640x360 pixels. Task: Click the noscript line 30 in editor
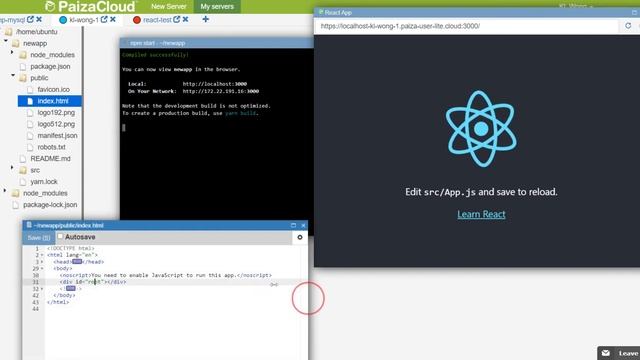pos(165,276)
